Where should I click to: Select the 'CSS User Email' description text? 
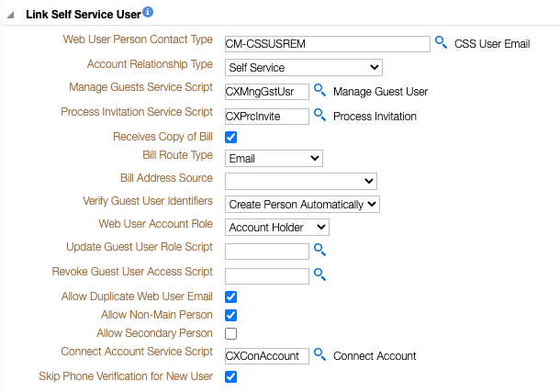[x=492, y=44]
